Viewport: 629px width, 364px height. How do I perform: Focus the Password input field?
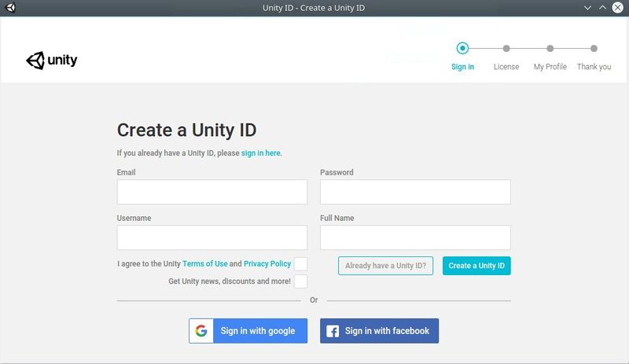click(x=415, y=192)
